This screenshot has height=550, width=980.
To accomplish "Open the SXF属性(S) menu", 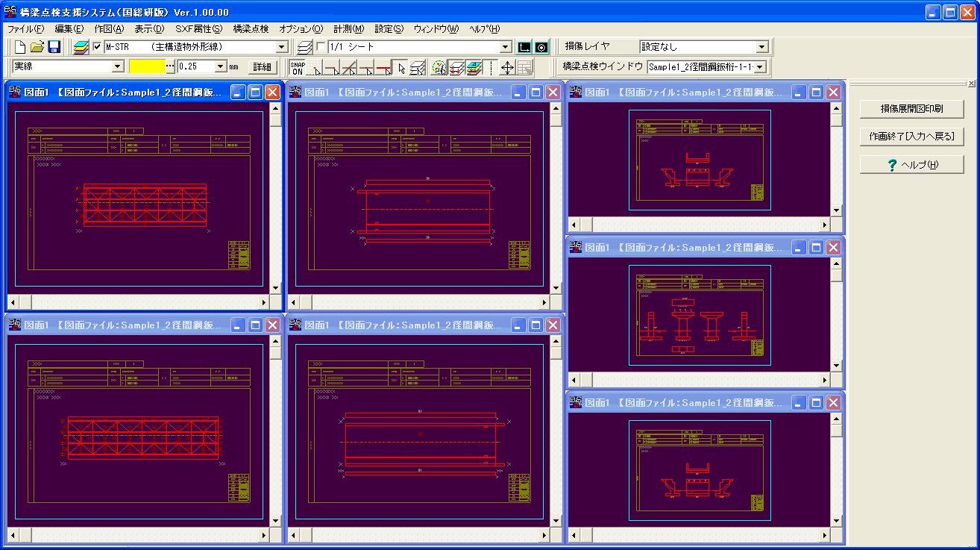I will coord(198,29).
